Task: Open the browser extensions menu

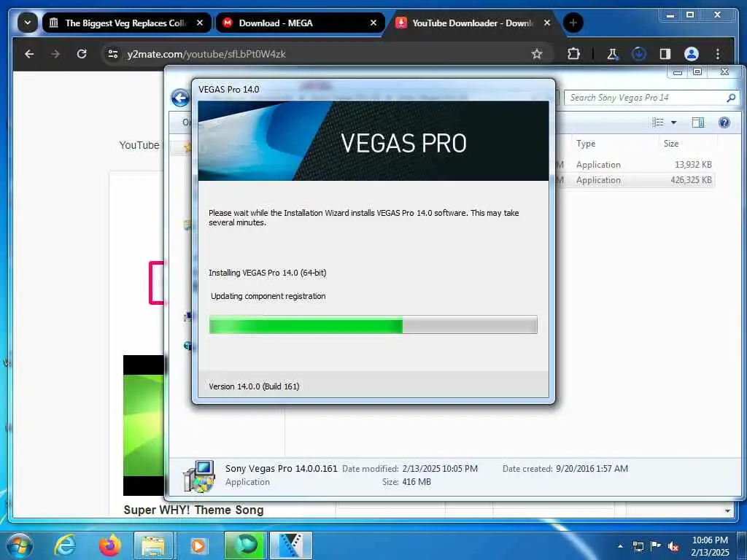Action: pos(573,54)
